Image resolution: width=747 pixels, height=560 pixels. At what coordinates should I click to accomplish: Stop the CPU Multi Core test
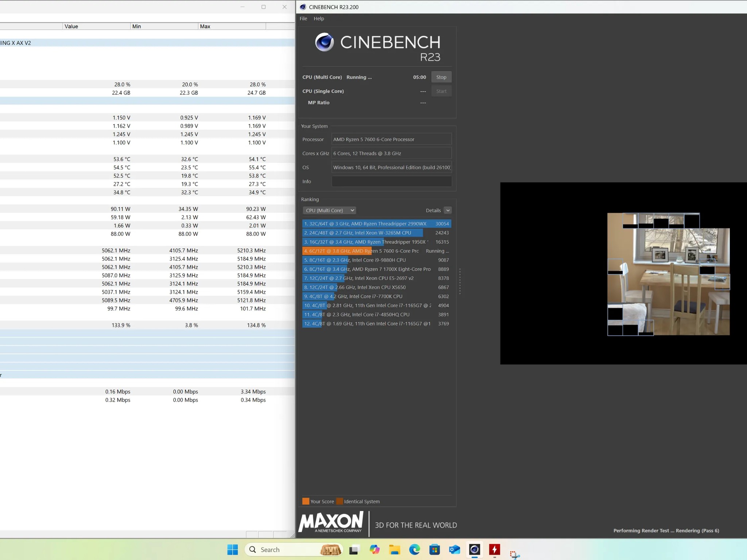tap(441, 77)
